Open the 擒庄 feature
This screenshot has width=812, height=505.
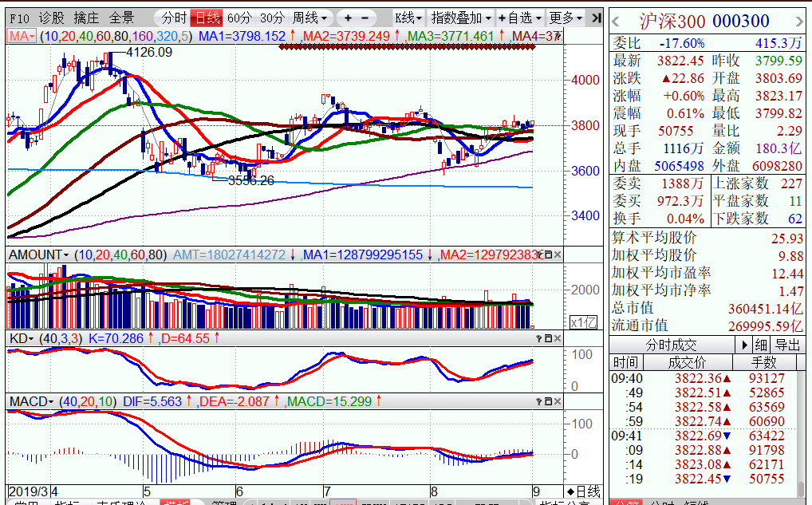click(x=86, y=18)
